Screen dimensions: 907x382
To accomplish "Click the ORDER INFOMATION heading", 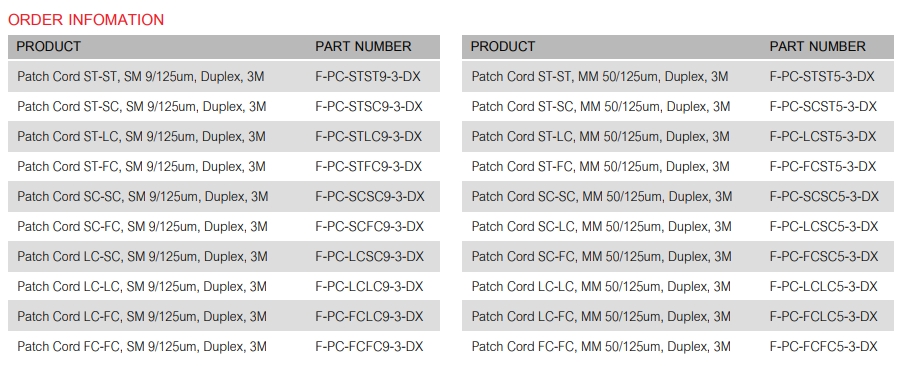I will tap(86, 20).
